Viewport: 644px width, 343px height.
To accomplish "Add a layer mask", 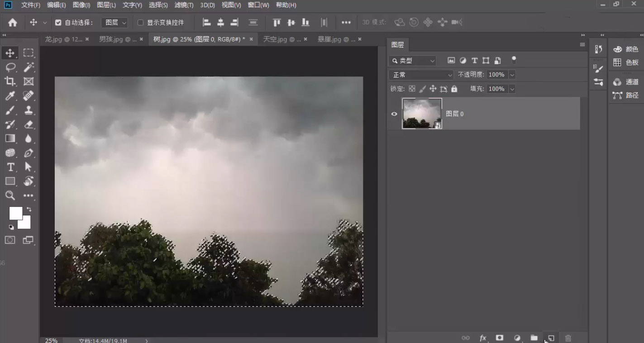I will pyautogui.click(x=500, y=338).
